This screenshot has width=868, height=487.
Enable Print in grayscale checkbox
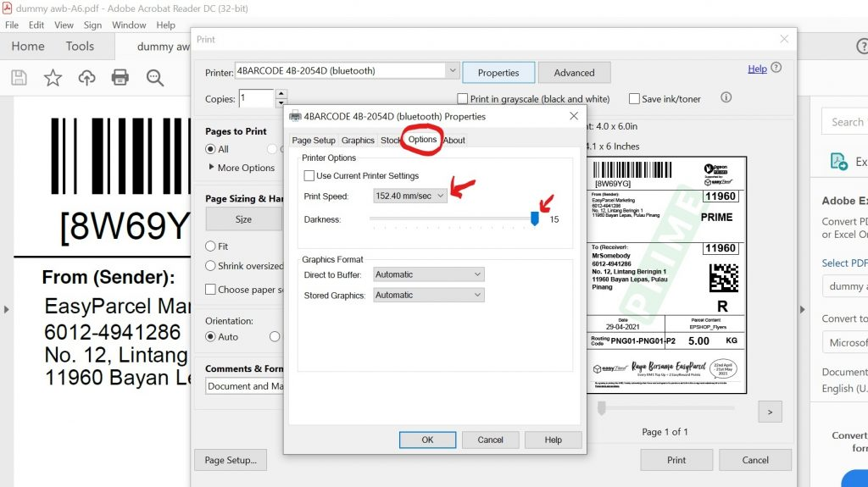462,98
